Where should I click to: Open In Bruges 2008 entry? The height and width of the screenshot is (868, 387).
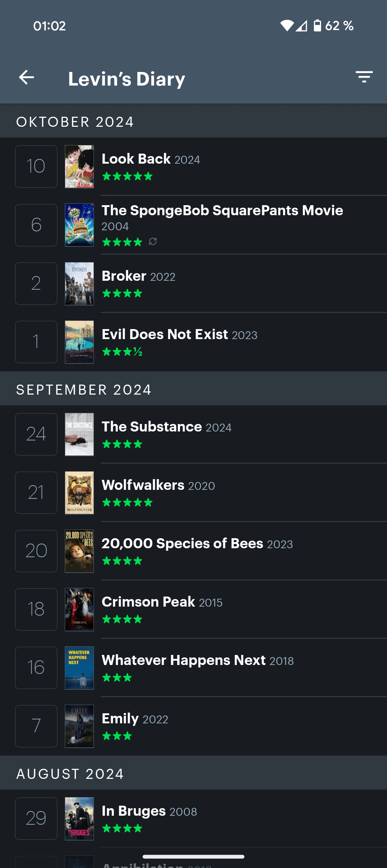(193, 819)
